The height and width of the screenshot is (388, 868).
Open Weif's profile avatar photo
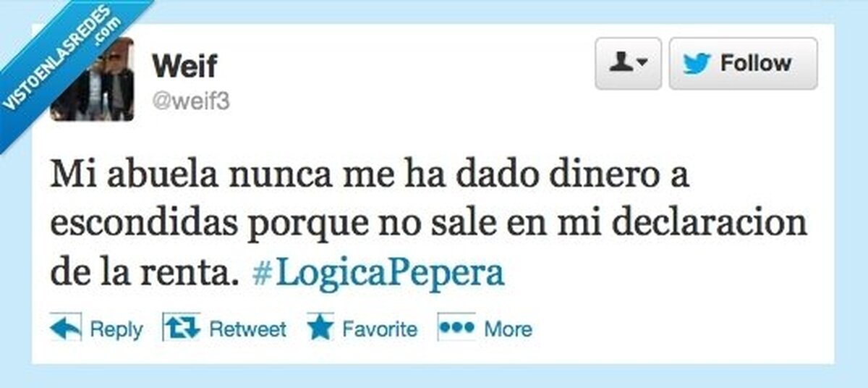pyautogui.click(x=93, y=79)
